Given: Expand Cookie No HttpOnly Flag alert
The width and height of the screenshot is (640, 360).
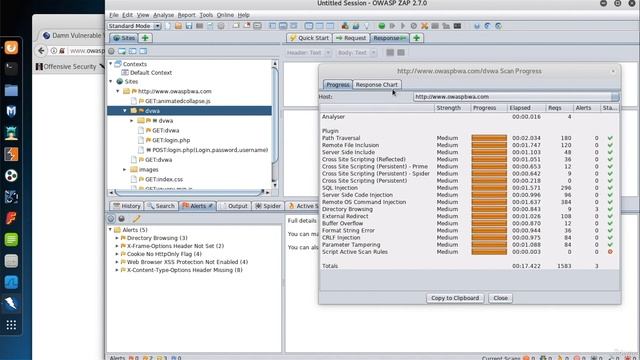Looking at the screenshot, I should 117,254.
